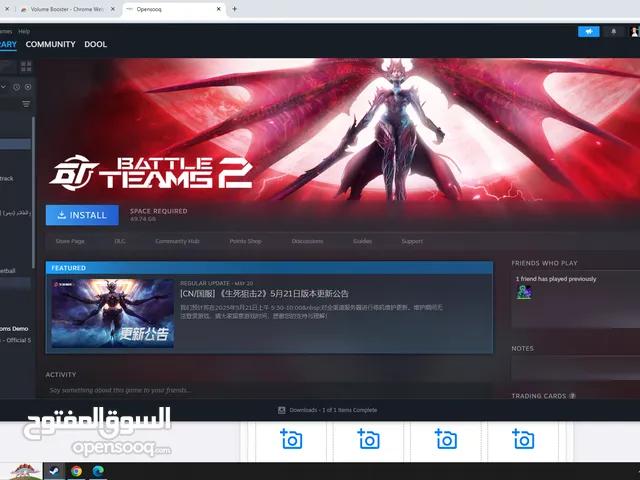Select the 'Demo' game in the library list
The height and width of the screenshot is (480, 640).
[x=16, y=329]
